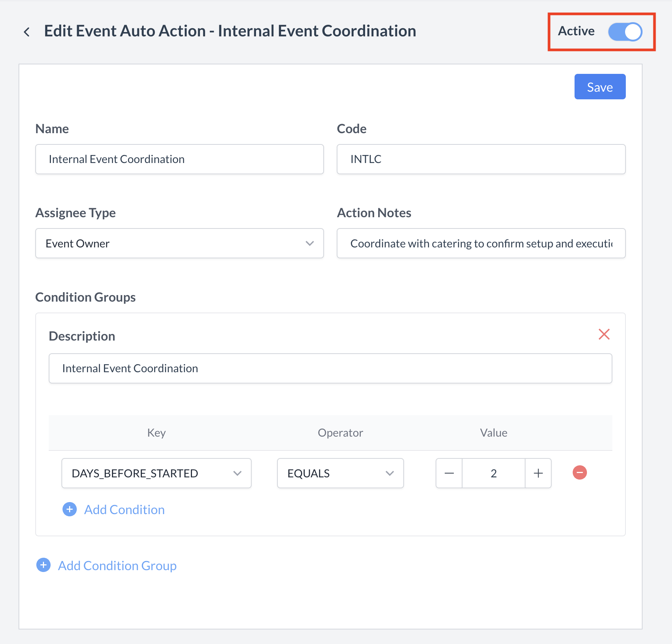Open the Assignee Type dropdown
The image size is (672, 644).
(x=309, y=243)
